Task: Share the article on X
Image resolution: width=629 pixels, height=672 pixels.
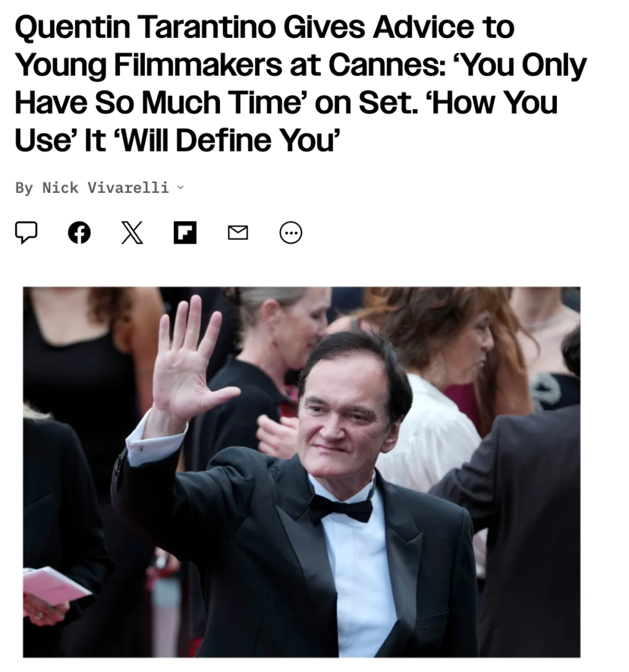Action: pyautogui.click(x=132, y=233)
